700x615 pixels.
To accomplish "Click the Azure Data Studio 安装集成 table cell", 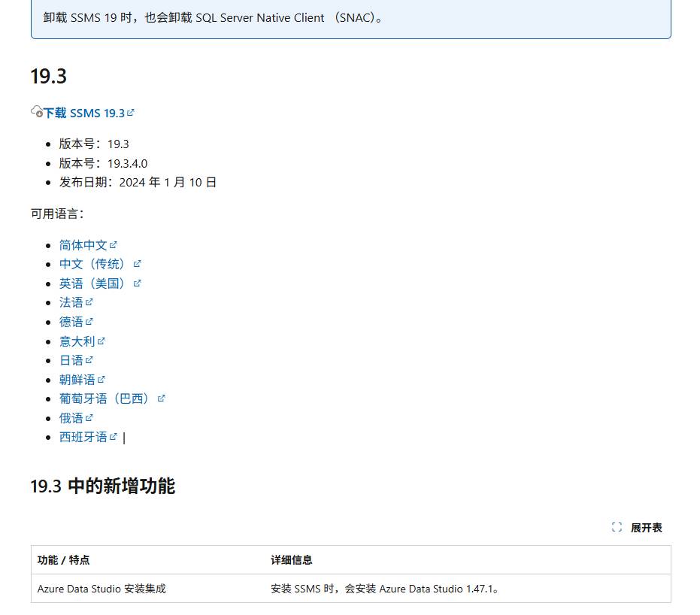I will [x=102, y=589].
